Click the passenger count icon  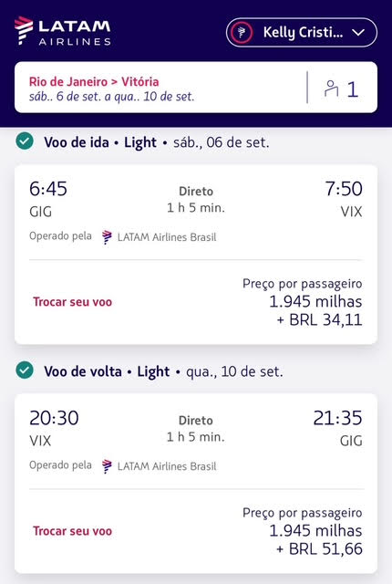coord(331,89)
